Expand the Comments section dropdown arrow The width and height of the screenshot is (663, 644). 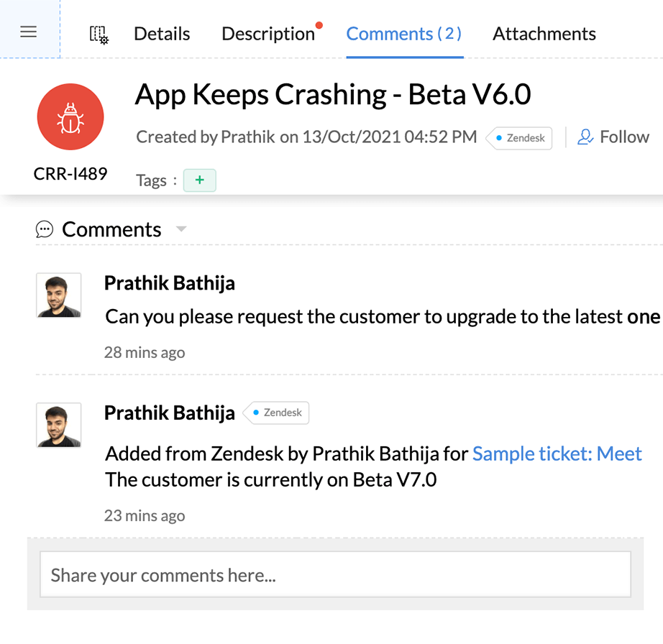(181, 229)
